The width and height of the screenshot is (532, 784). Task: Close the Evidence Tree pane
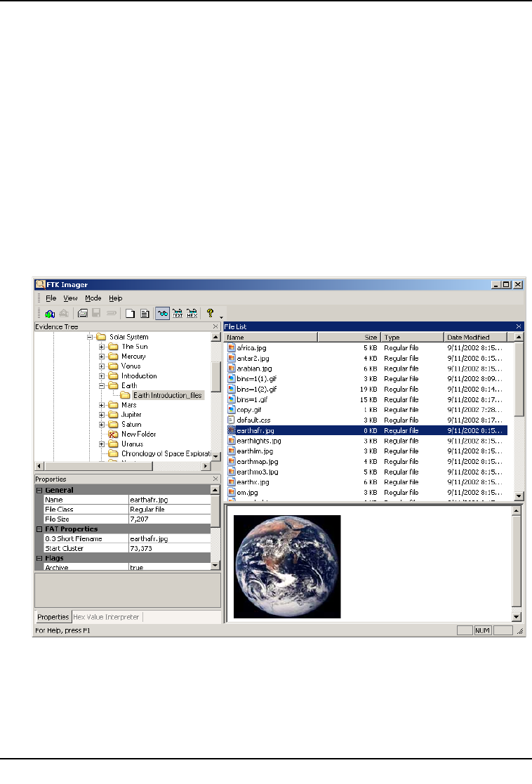coord(215,326)
